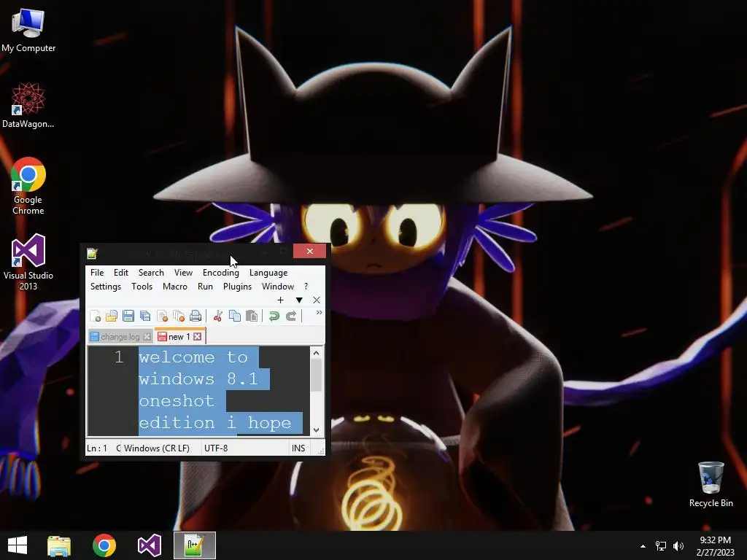Image resolution: width=747 pixels, height=560 pixels.
Task: Open the Plugins menu
Action: 237,286
